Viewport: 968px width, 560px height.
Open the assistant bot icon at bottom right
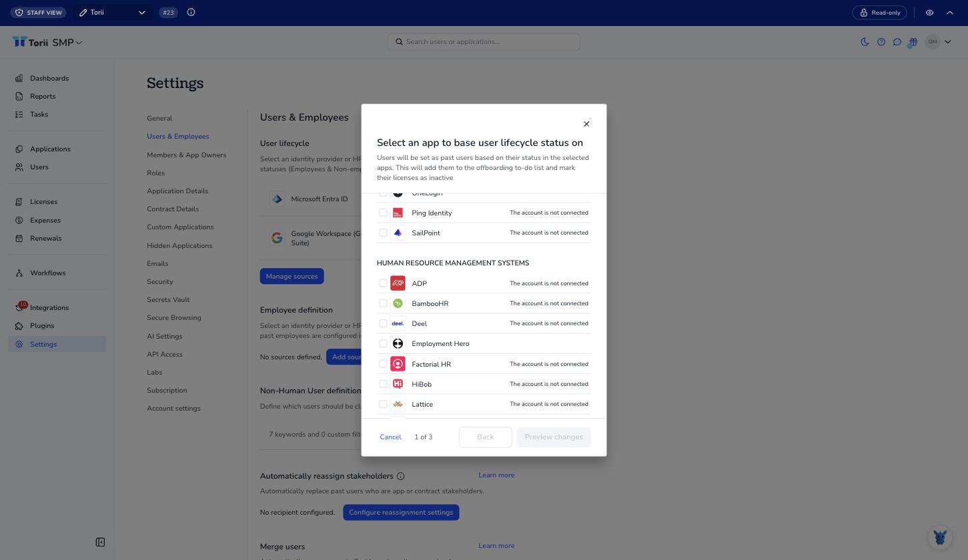click(940, 537)
